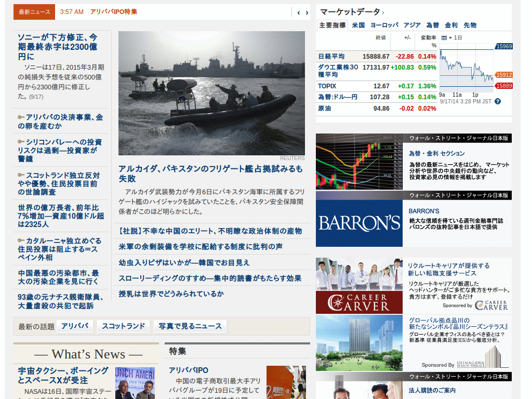532x399 pixels.
Task: Click the next arrow on the news ticker
Action: 307,13
